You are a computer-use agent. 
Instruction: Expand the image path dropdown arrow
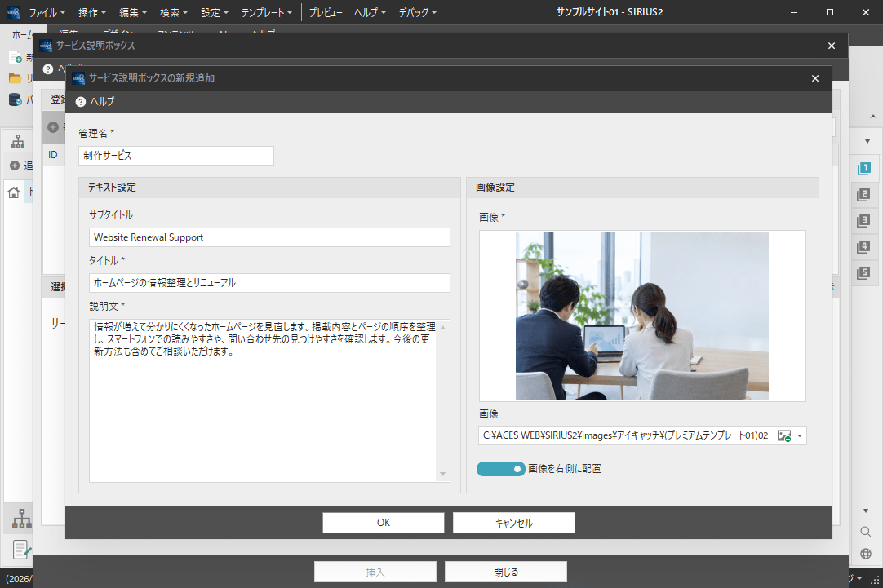[x=800, y=436]
